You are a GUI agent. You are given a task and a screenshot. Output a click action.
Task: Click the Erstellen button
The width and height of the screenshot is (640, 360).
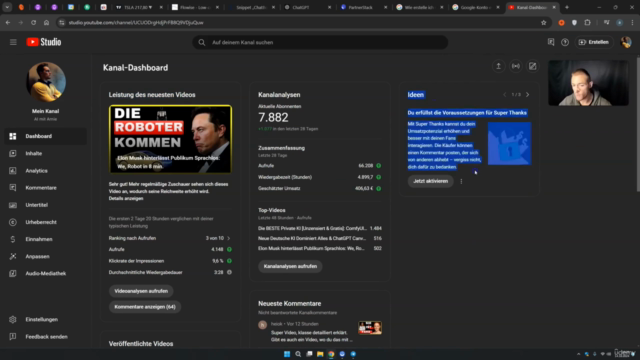point(594,42)
